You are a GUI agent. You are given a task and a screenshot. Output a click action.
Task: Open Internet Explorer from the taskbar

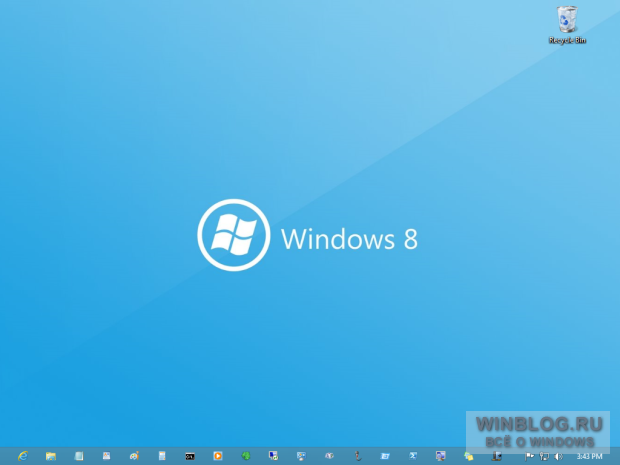pos(23,456)
